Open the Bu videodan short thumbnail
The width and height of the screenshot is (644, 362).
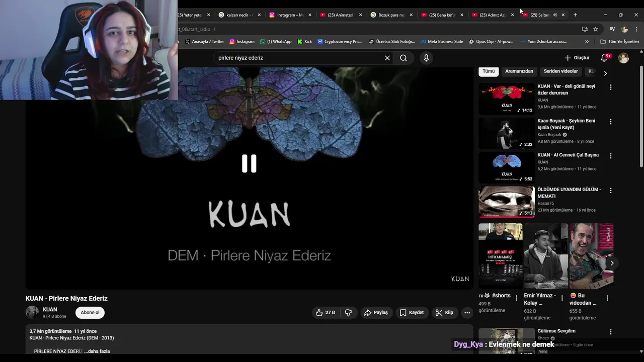(591, 256)
